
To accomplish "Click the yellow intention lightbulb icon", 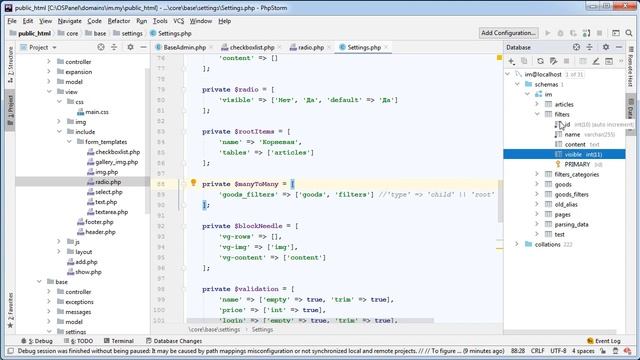I will pyautogui.click(x=193, y=183).
